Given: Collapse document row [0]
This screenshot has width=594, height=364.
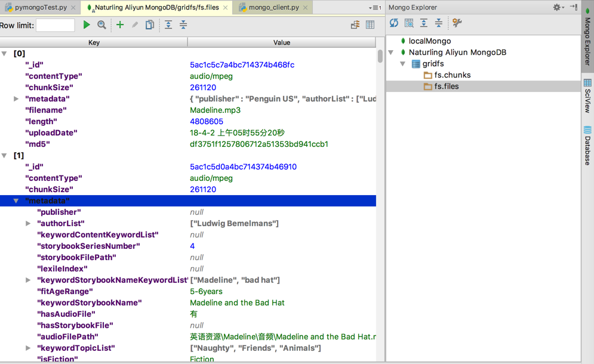Looking at the screenshot, I should pyautogui.click(x=4, y=54).
